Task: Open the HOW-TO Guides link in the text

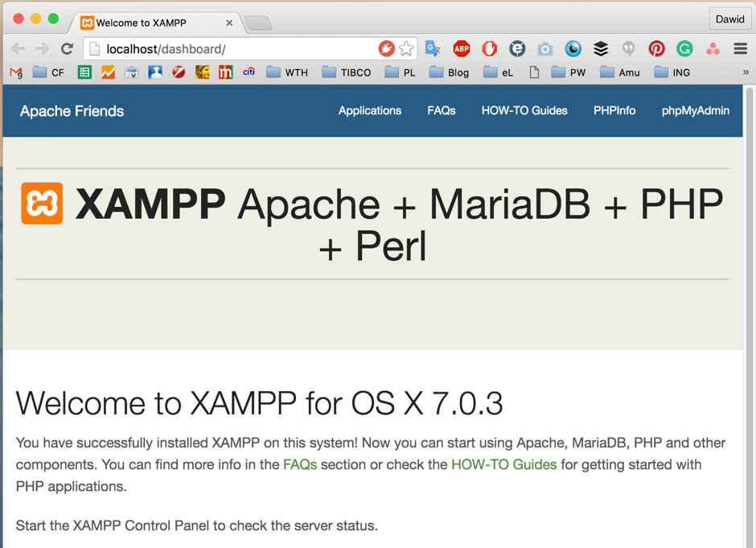Action: pos(503,464)
